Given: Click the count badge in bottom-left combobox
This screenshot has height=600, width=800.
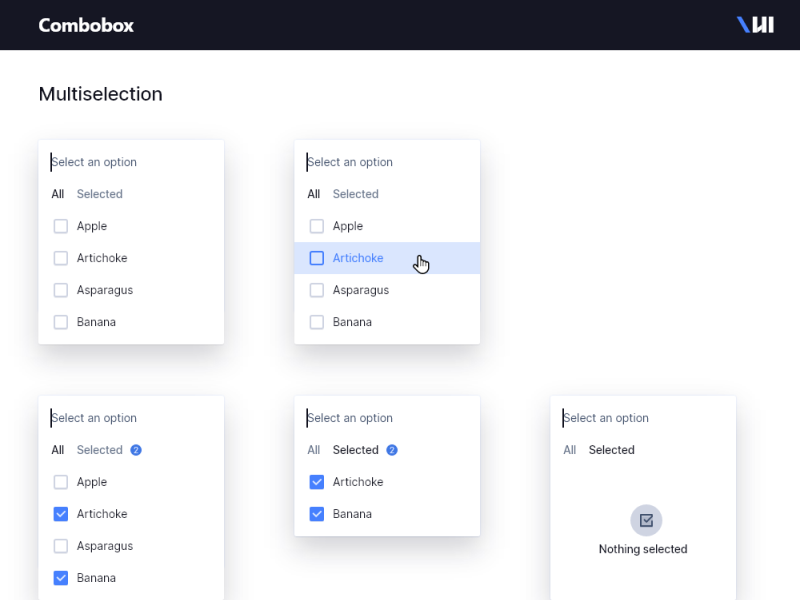Looking at the screenshot, I should tap(136, 450).
